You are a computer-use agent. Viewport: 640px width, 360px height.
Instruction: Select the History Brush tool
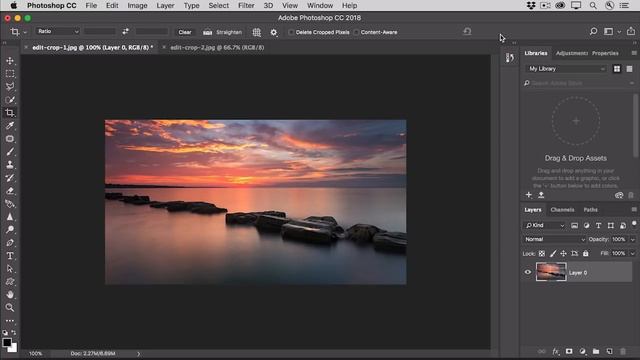(x=10, y=178)
